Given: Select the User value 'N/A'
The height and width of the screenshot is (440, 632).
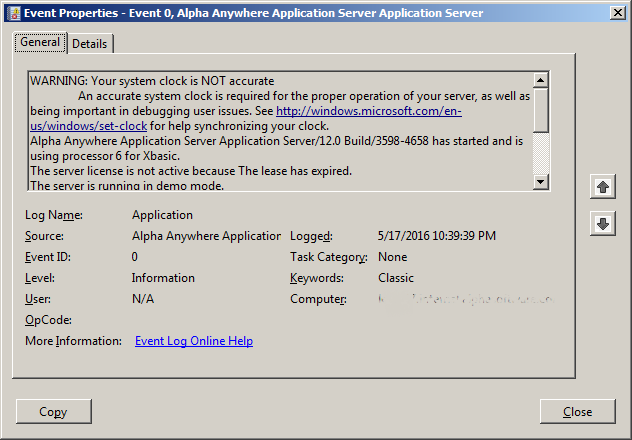Looking at the screenshot, I should click(143, 299).
